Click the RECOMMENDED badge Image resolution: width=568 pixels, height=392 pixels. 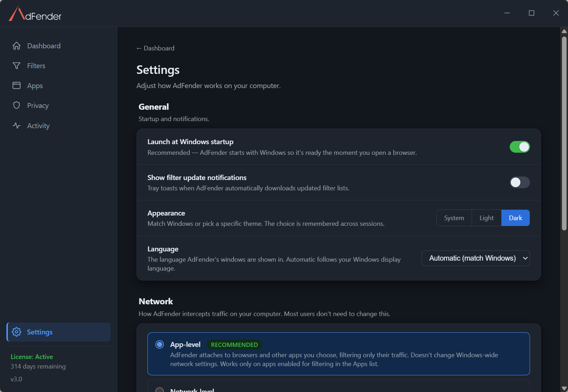tap(234, 345)
